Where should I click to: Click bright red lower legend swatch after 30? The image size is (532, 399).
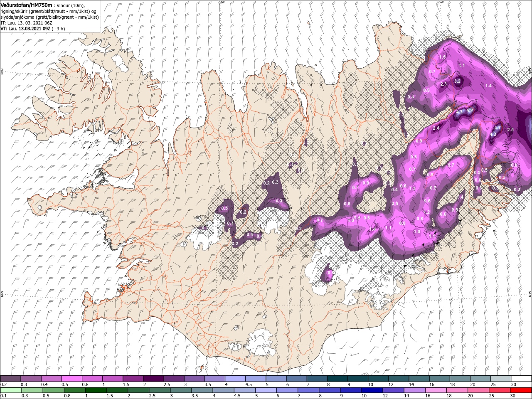pos(521,390)
